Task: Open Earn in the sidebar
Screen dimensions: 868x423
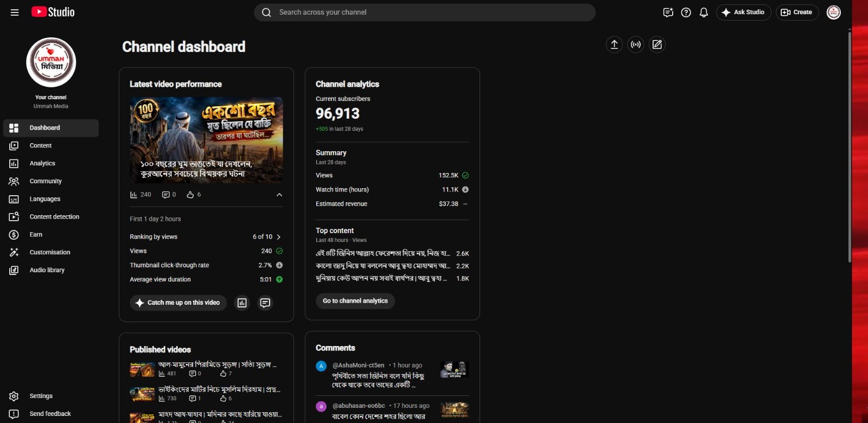Action: 51,234
